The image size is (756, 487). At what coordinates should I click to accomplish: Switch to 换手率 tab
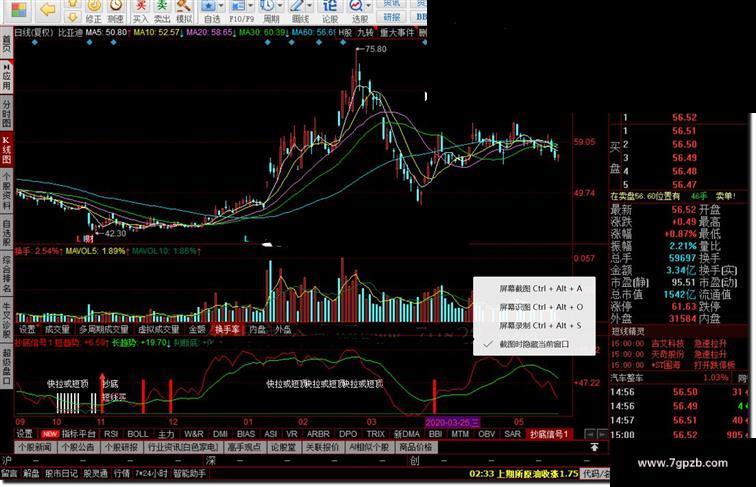[x=227, y=329]
